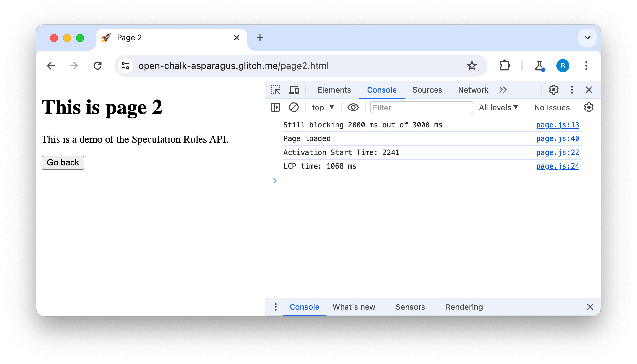Toggle the eye visibility icon
The width and height of the screenshot is (637, 364).
pos(353,107)
